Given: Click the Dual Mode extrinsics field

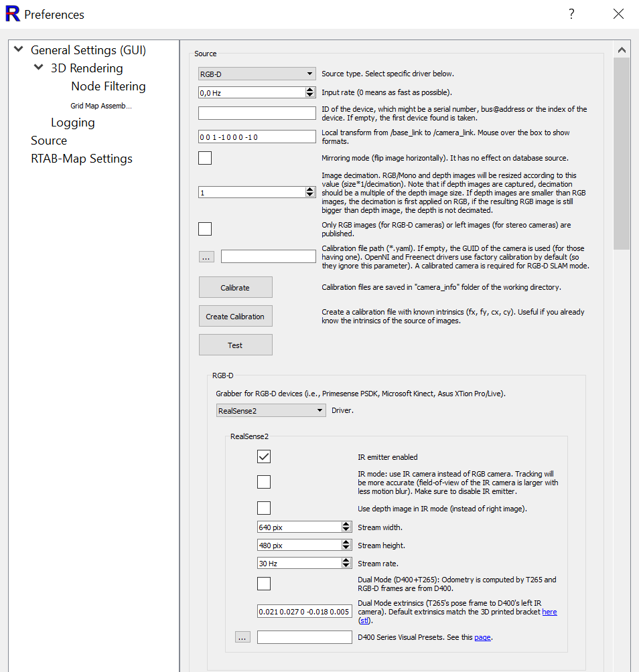Looking at the screenshot, I should [x=305, y=612].
